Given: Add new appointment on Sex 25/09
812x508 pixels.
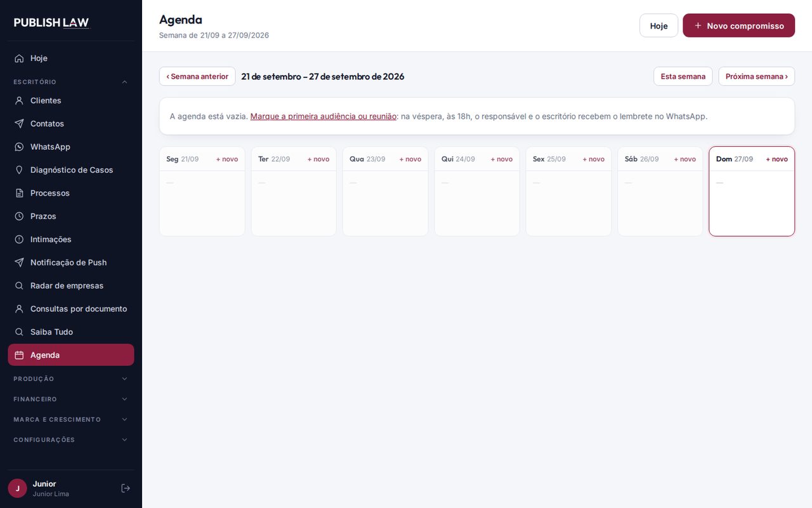Looking at the screenshot, I should coord(594,159).
